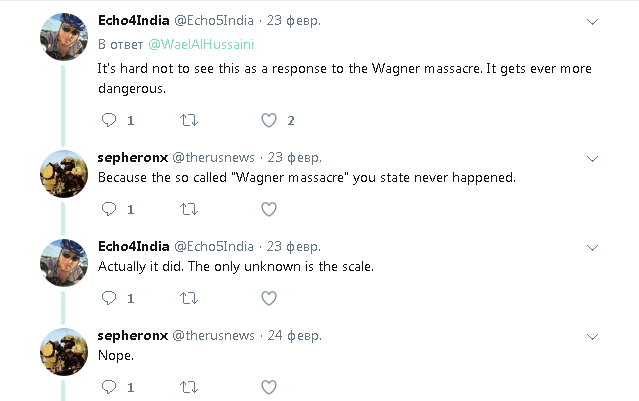Viewport: 639px width, 401px height.
Task: Retweet the first Echo4India tweet
Action: point(189,120)
